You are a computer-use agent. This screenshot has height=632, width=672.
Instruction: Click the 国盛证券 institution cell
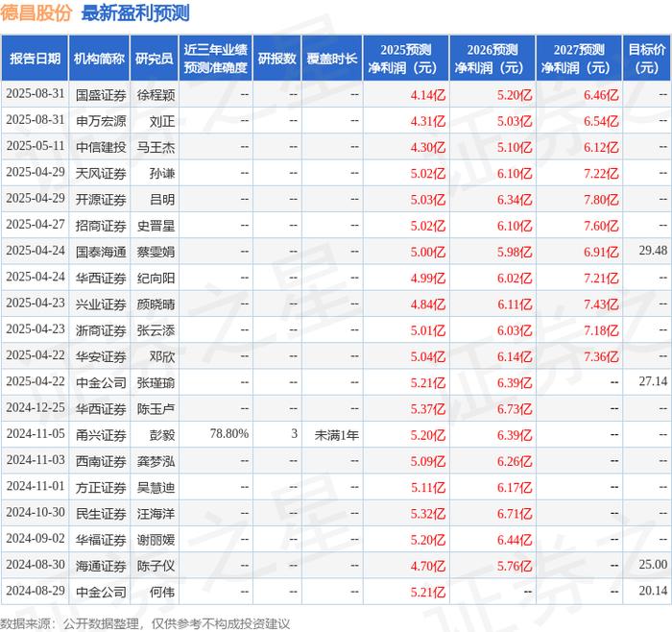(101, 95)
